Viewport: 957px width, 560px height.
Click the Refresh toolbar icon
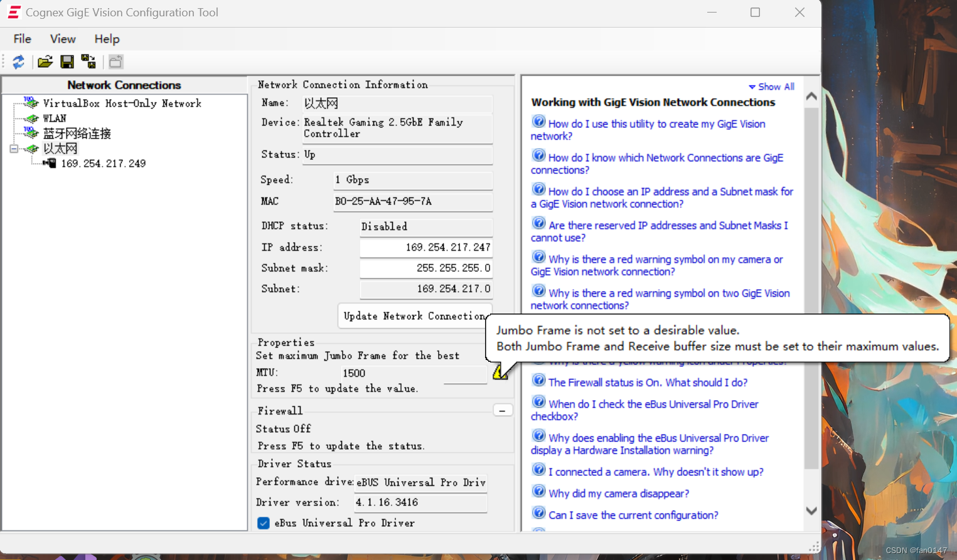coord(18,61)
